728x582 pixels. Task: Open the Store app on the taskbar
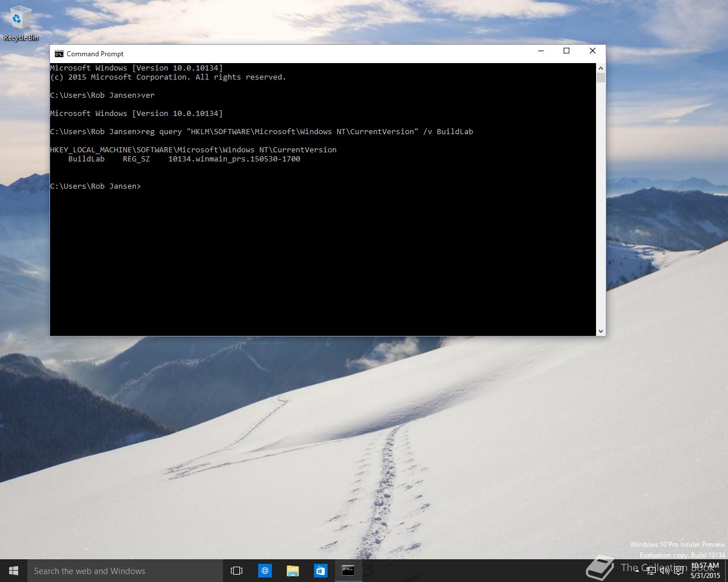point(320,571)
